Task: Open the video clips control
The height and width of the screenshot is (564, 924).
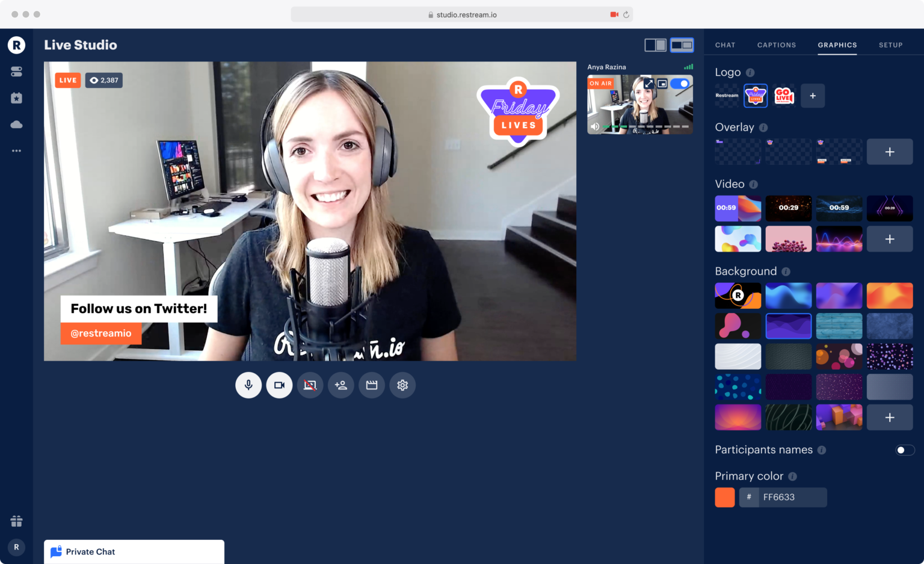Action: [371, 385]
